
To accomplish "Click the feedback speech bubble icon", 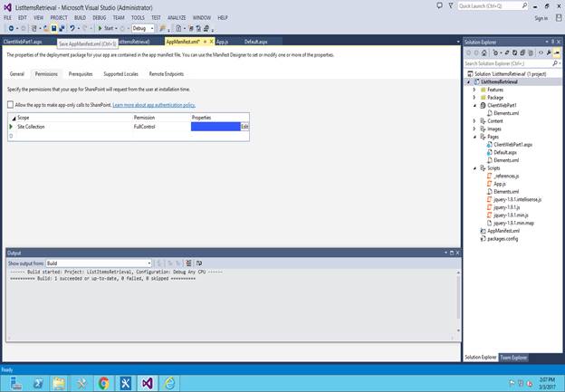I will [x=440, y=5].
